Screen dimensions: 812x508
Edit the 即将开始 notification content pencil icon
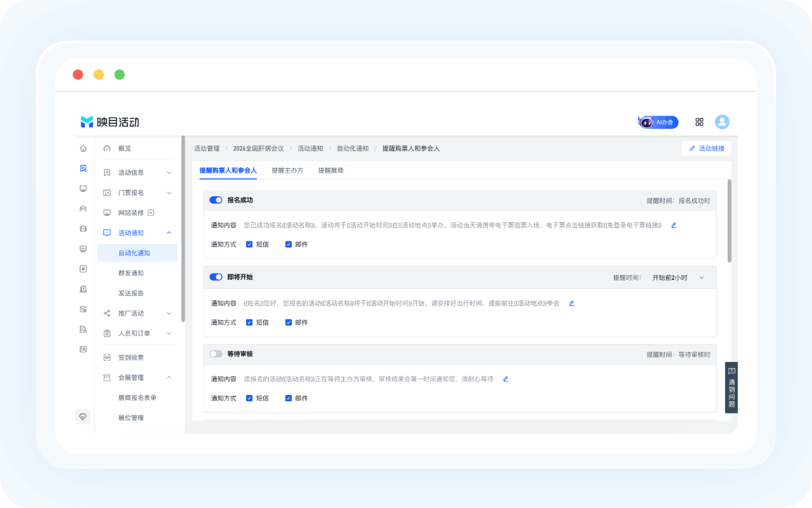pyautogui.click(x=572, y=303)
